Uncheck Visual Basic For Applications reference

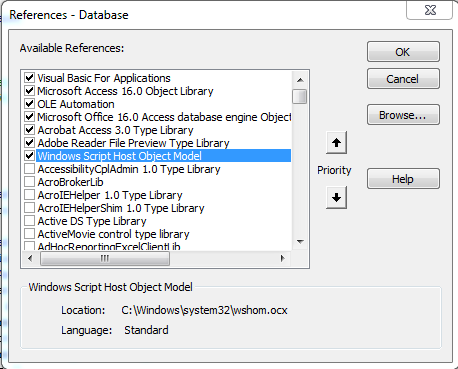29,78
